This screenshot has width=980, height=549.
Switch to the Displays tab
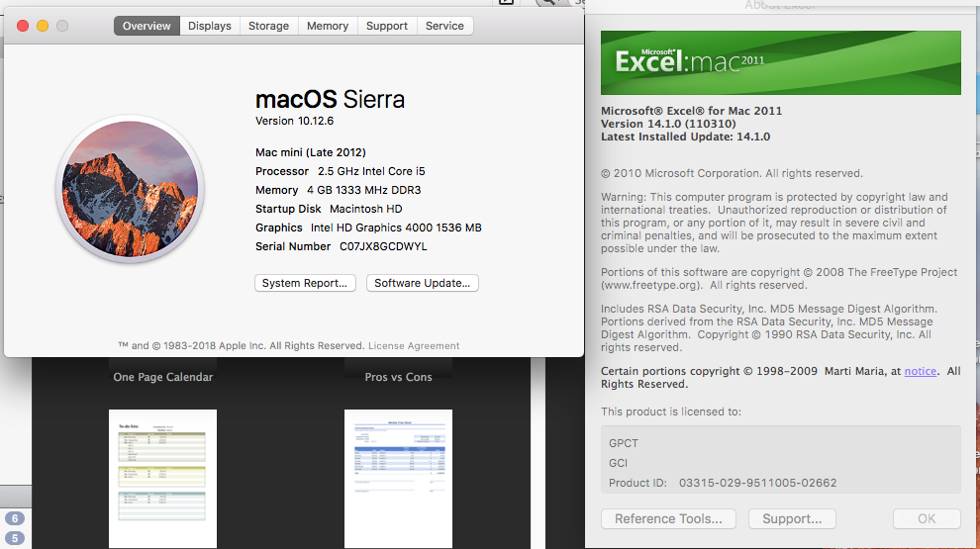[x=210, y=26]
